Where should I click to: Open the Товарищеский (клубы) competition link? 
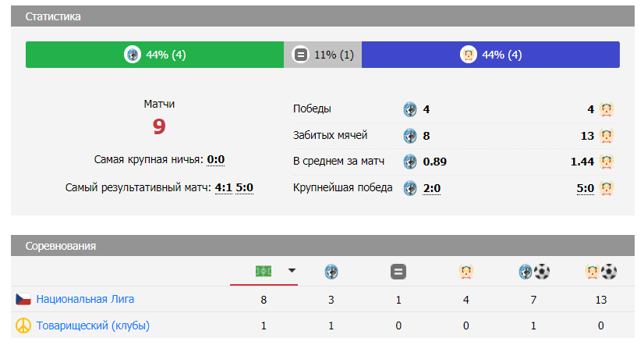pyautogui.click(x=93, y=325)
